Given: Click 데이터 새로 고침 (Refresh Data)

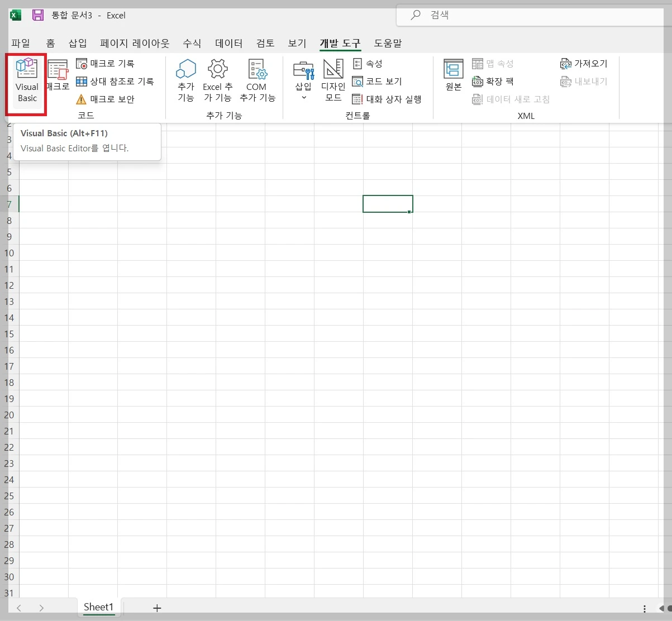Looking at the screenshot, I should [511, 99].
